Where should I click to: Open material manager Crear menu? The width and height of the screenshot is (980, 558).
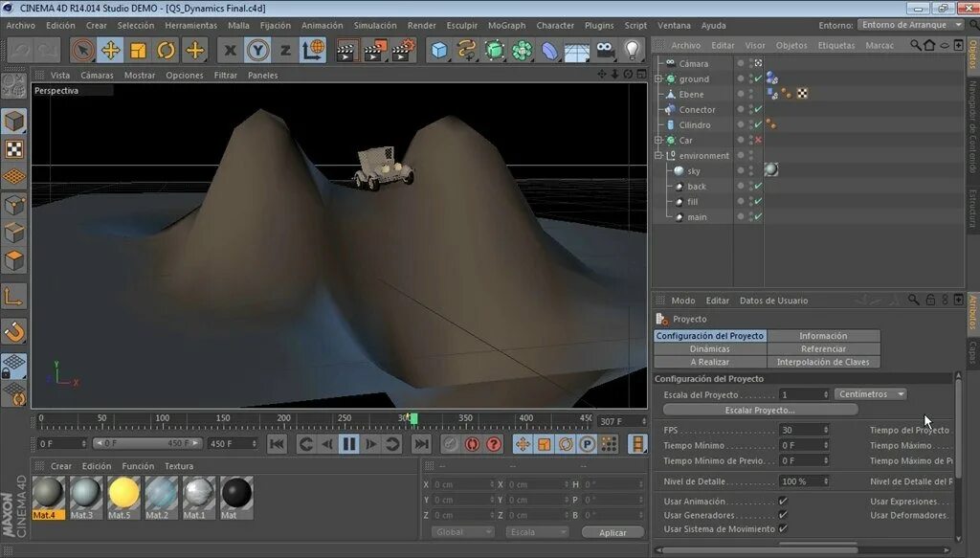[x=60, y=466]
